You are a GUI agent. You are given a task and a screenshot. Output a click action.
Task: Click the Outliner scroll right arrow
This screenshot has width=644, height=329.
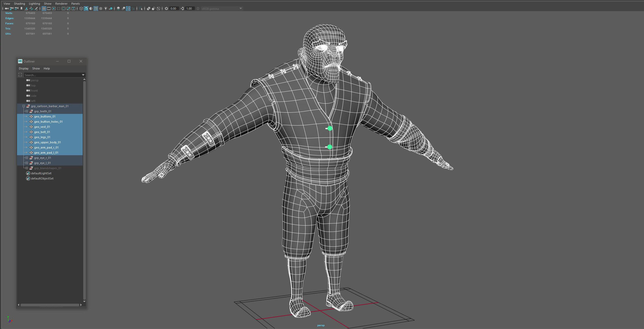coord(81,305)
